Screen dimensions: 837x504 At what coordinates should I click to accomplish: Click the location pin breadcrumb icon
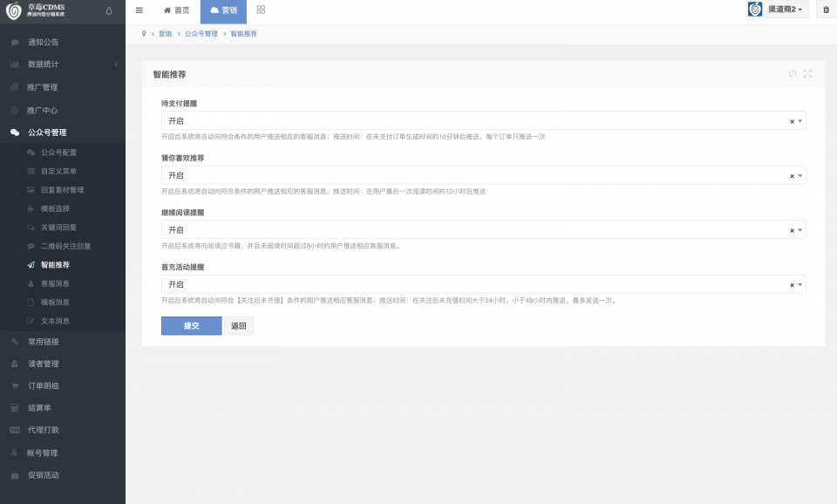144,34
